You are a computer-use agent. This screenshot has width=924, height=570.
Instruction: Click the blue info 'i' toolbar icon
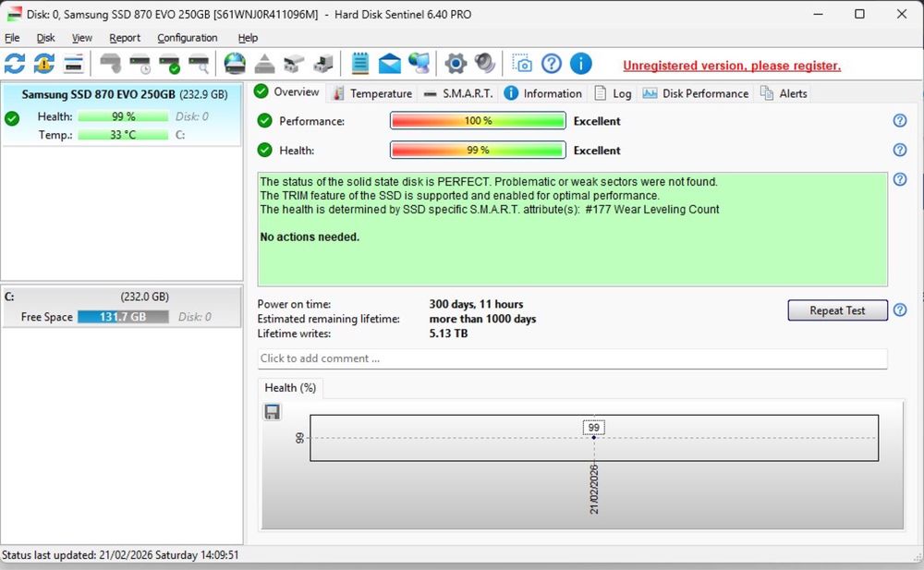click(581, 64)
